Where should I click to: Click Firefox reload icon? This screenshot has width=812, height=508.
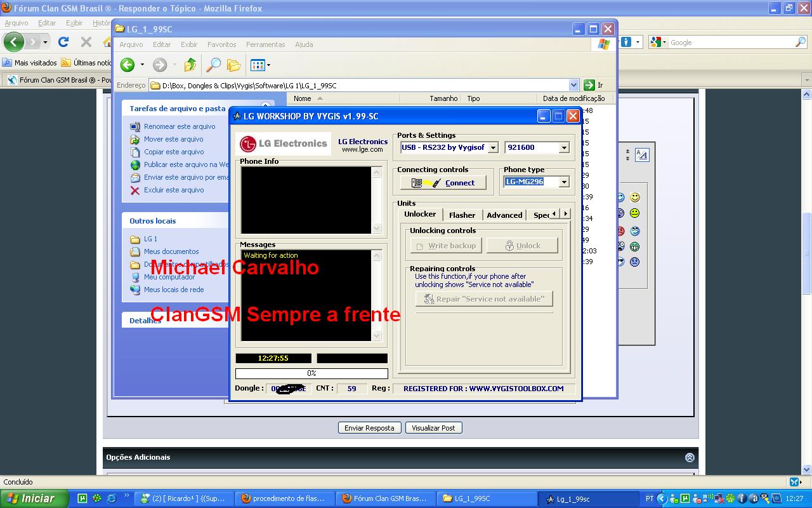click(63, 42)
